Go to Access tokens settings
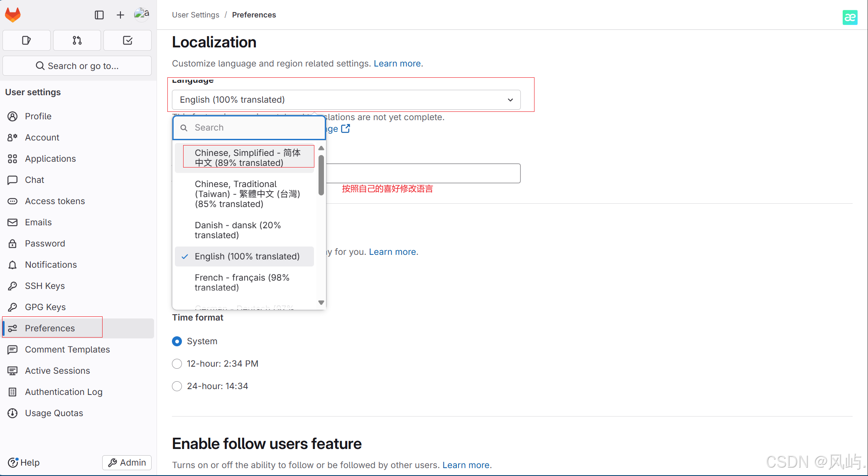 coord(55,201)
